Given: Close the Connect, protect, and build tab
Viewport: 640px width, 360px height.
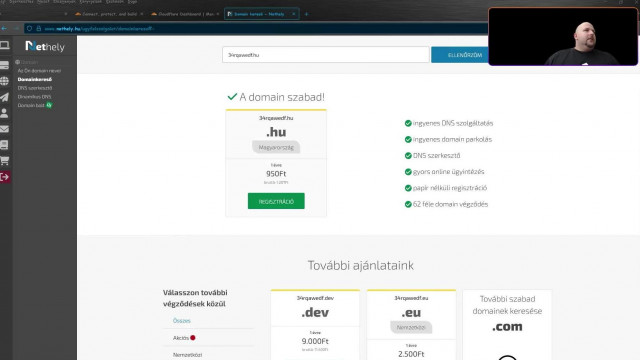Looking at the screenshot, I should (x=142, y=14).
